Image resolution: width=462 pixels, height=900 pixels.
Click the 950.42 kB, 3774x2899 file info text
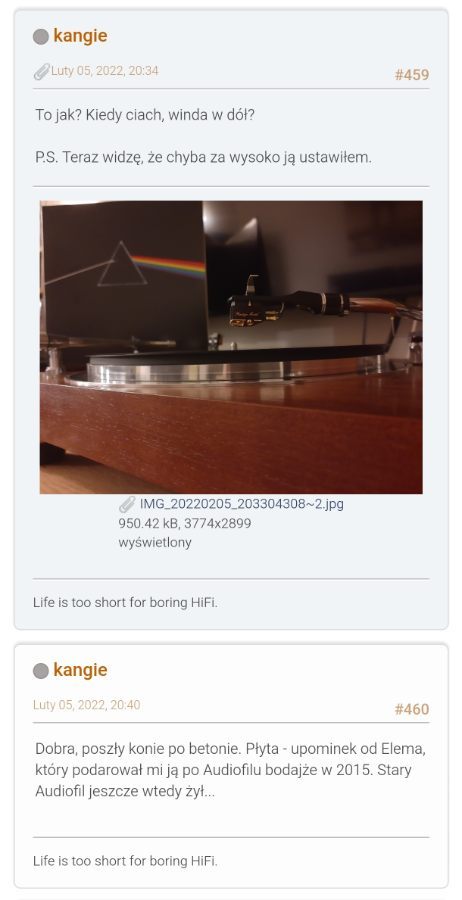[185, 523]
